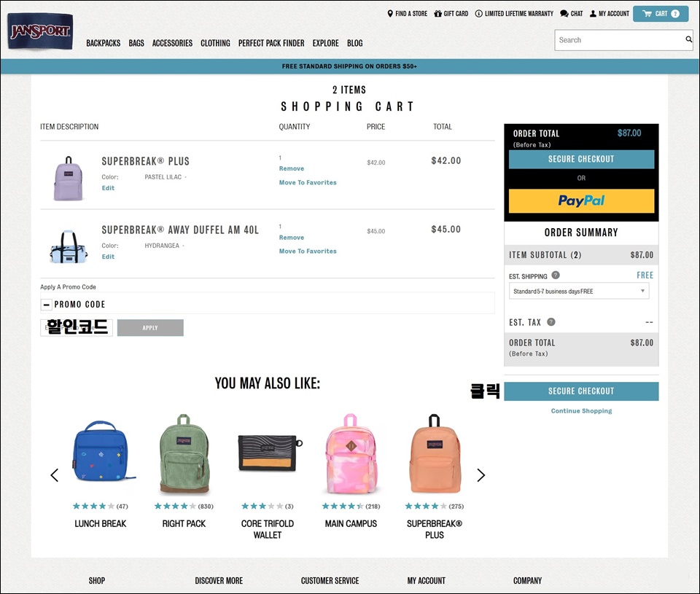Open the orange Superbreak Plus recommendation image
Image resolution: width=700 pixels, height=594 pixels.
pos(435,454)
